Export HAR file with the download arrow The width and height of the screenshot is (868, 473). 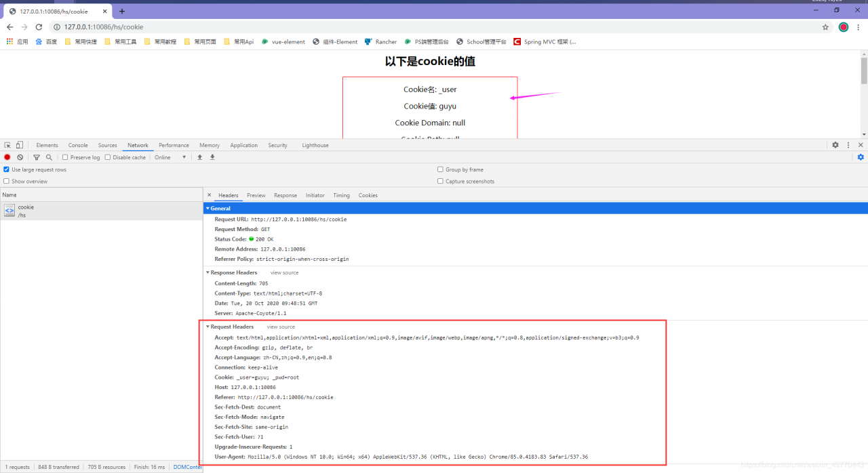coord(212,157)
